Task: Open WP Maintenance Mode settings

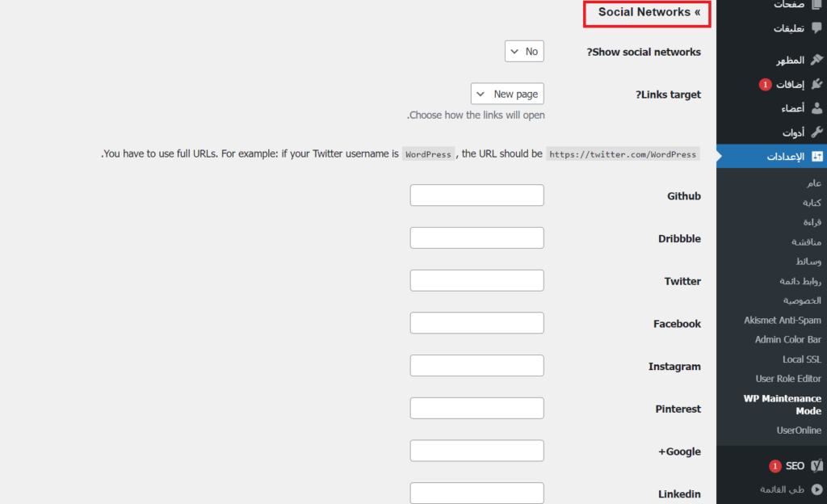Action: (x=782, y=405)
